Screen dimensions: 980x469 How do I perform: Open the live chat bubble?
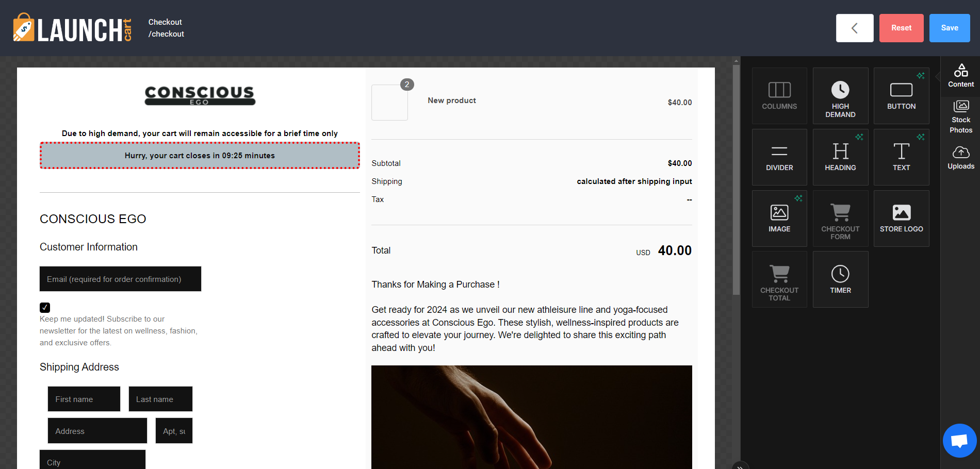[959, 441]
